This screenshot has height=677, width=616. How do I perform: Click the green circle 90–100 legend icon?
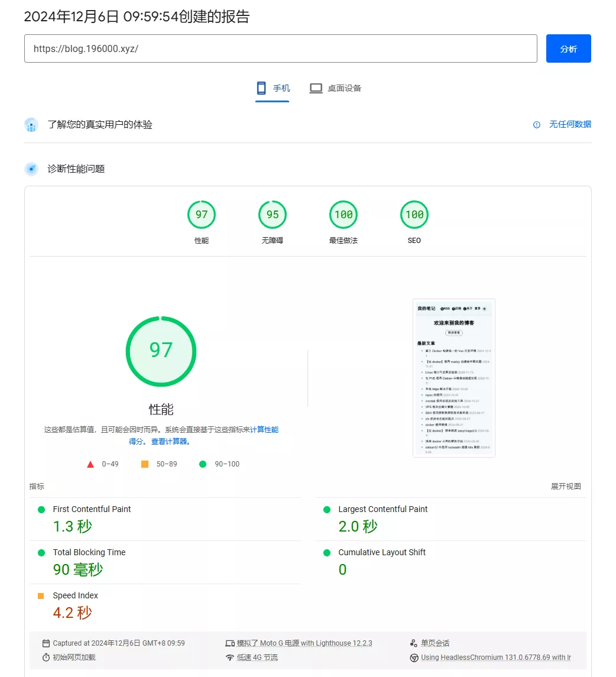[x=202, y=464]
